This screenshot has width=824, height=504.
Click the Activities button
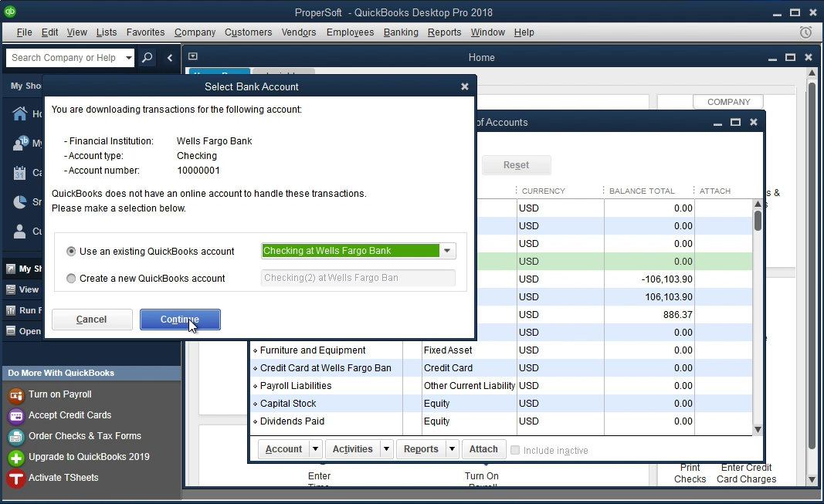coord(353,449)
